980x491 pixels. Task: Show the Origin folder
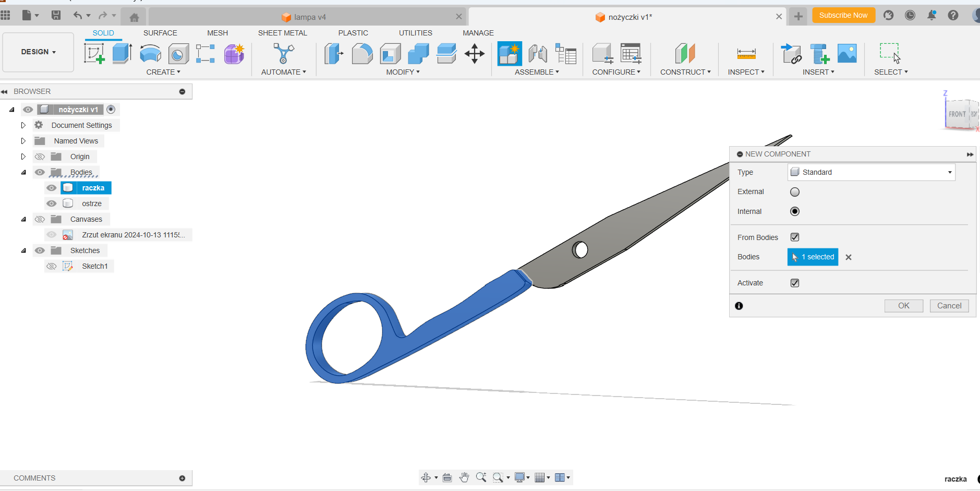40,157
